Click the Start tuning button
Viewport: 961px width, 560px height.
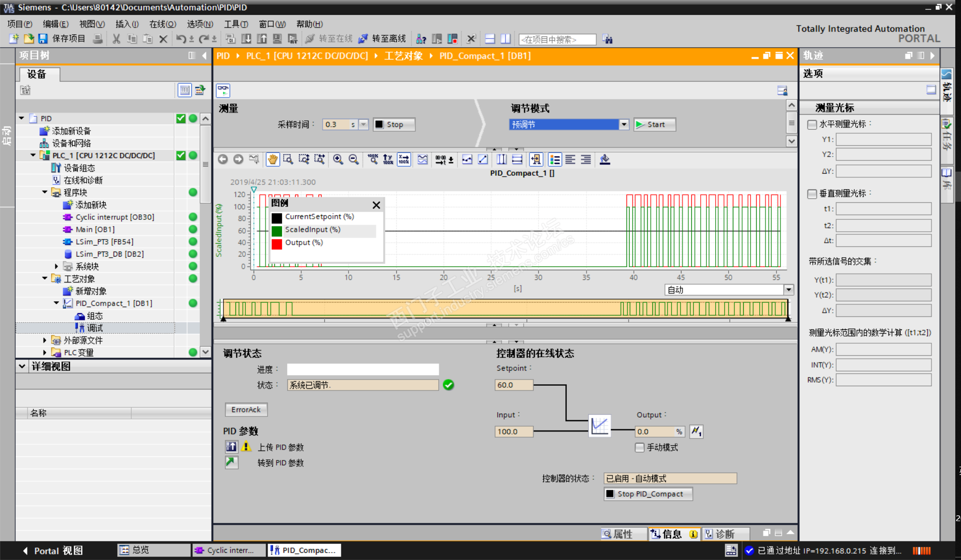click(x=654, y=124)
